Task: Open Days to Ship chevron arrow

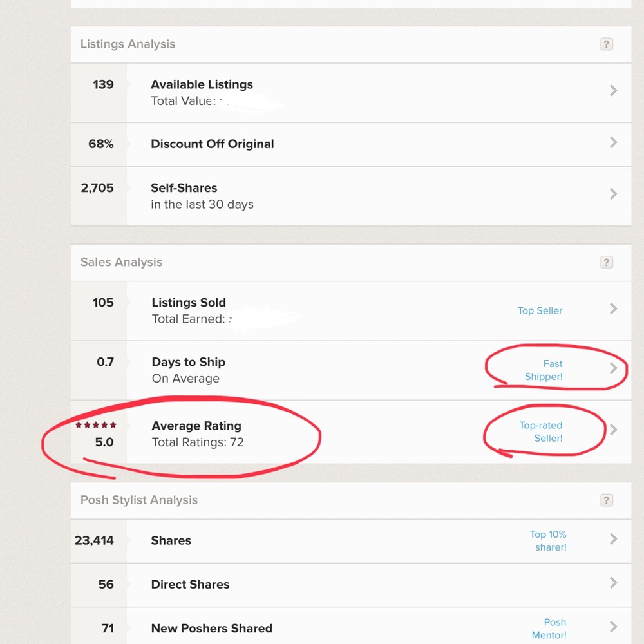Action: coord(613,368)
